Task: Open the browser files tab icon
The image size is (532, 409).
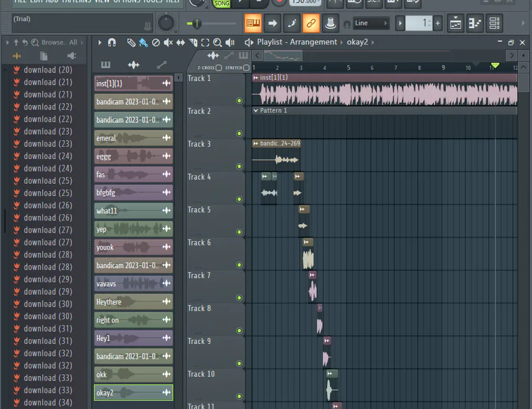Action: pos(44,56)
